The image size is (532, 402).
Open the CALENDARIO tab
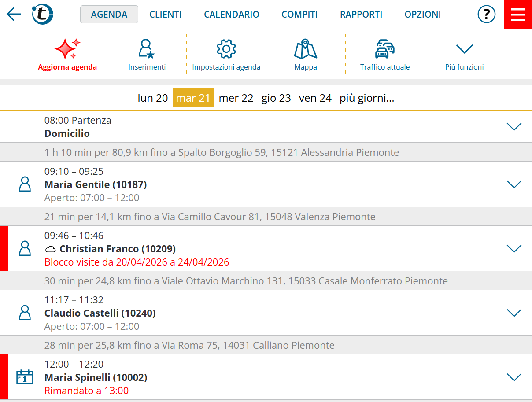click(232, 14)
